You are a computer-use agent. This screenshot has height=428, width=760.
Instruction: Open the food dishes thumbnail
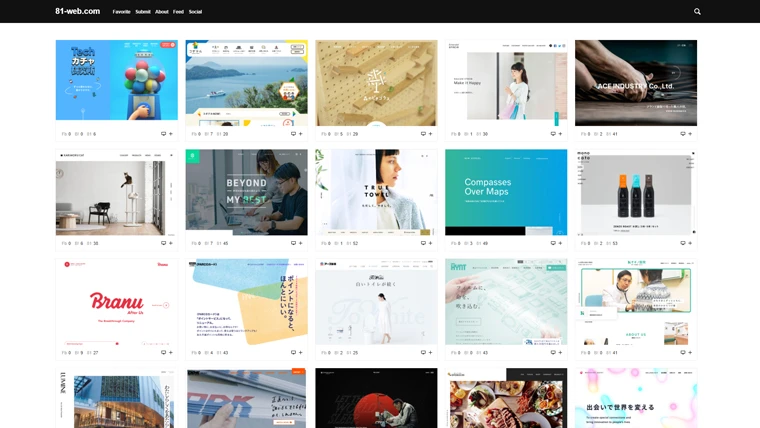pyautogui.click(x=506, y=398)
